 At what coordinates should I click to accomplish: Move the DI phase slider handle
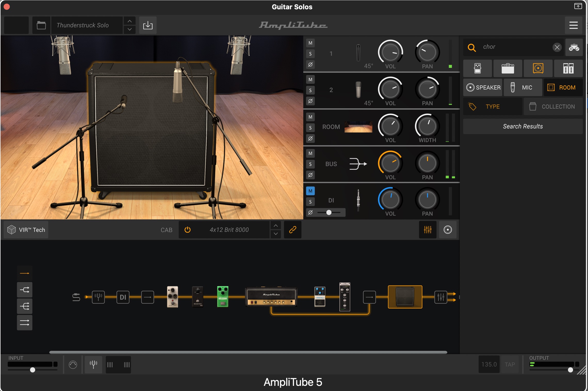coord(329,213)
